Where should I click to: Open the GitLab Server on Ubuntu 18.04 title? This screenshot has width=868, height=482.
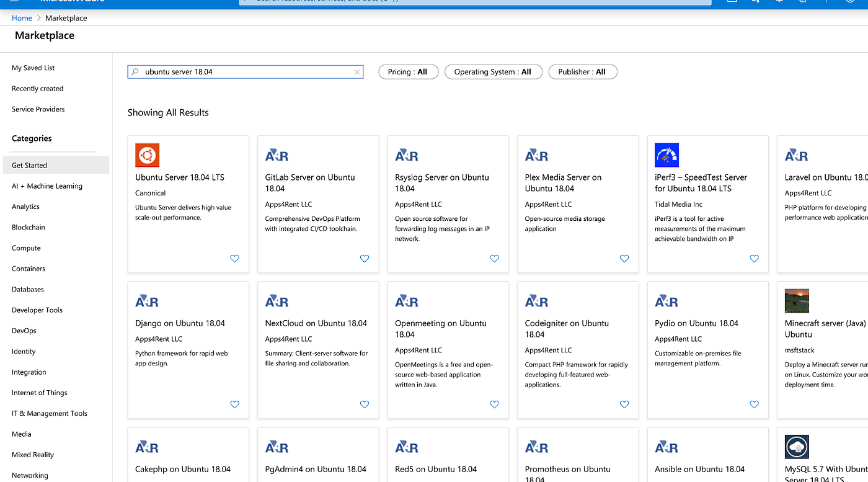coord(310,183)
